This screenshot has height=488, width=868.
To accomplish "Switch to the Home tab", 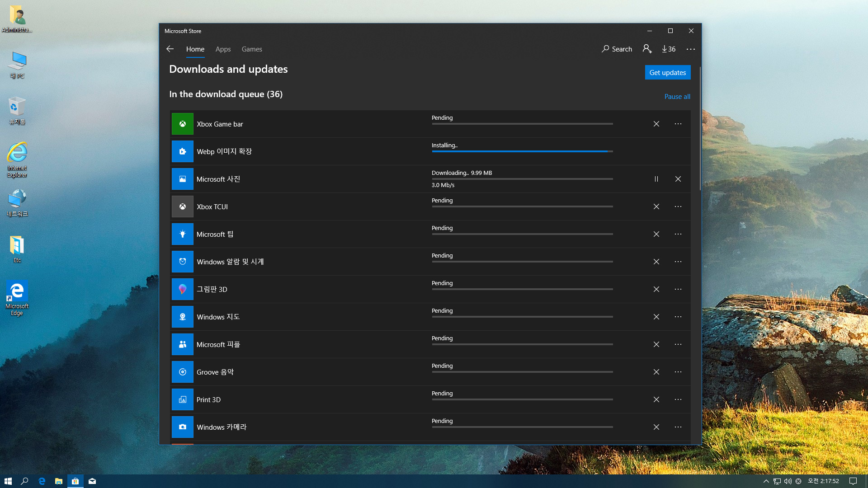I will 195,49.
